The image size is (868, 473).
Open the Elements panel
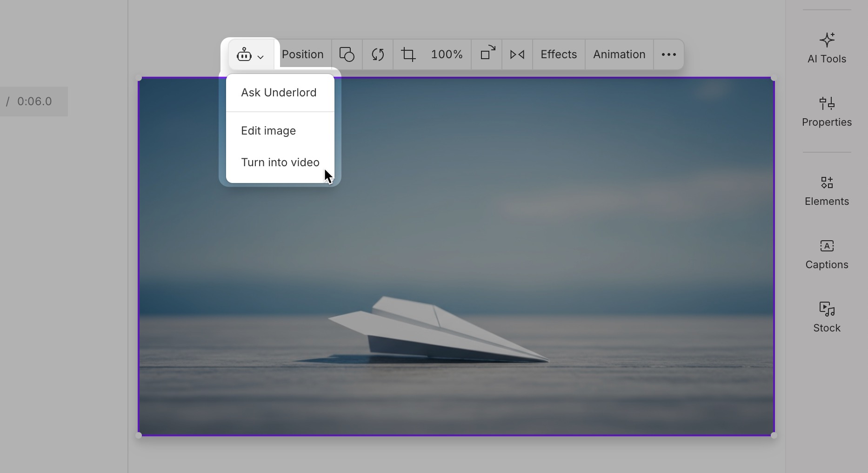click(826, 190)
